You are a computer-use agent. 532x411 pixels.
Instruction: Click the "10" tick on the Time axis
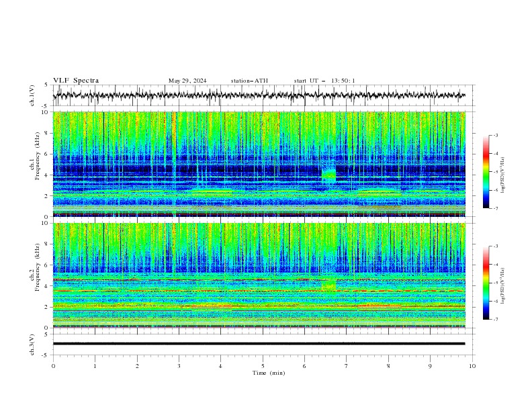[x=472, y=366]
